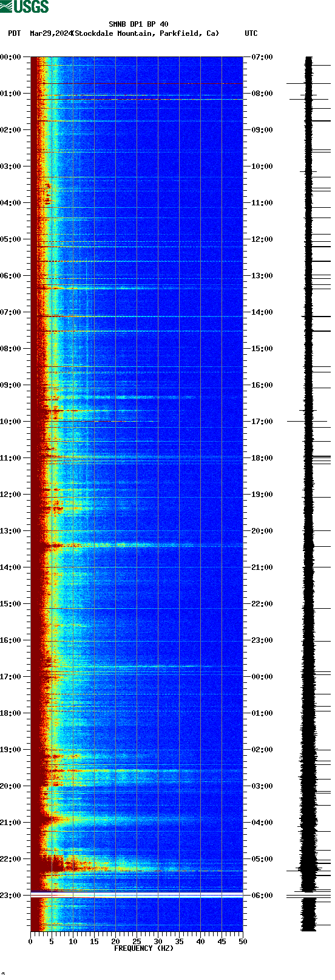Click the 16:00 UTC label on right axis
Image resolution: width=335 pixels, height=980 pixels.
(x=262, y=385)
